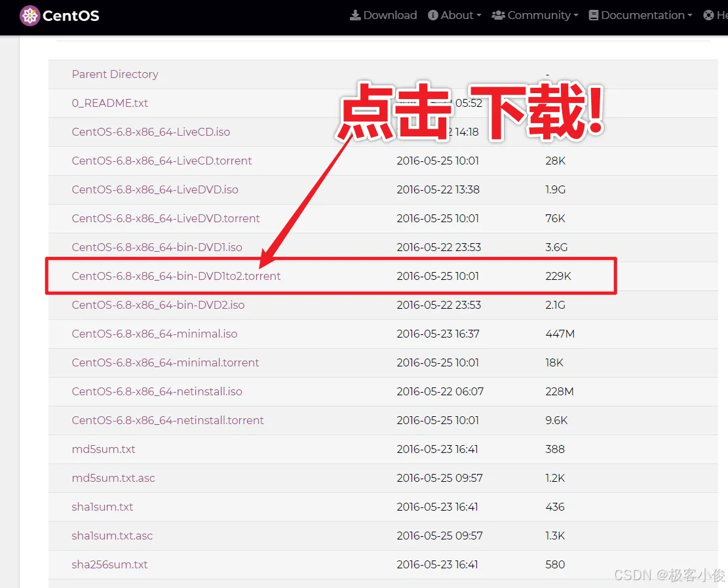Expand the Community dropdown caret
The image size is (728, 588).
click(x=576, y=16)
